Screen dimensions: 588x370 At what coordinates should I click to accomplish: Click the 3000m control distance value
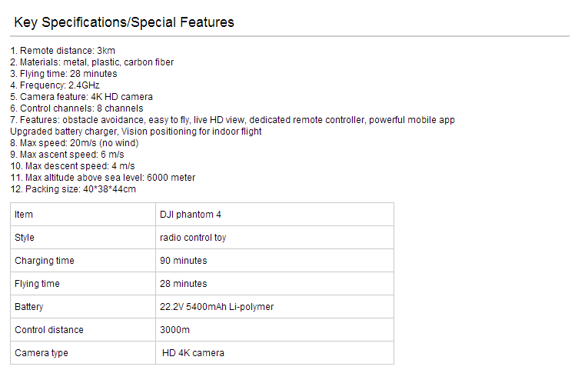[x=274, y=330]
